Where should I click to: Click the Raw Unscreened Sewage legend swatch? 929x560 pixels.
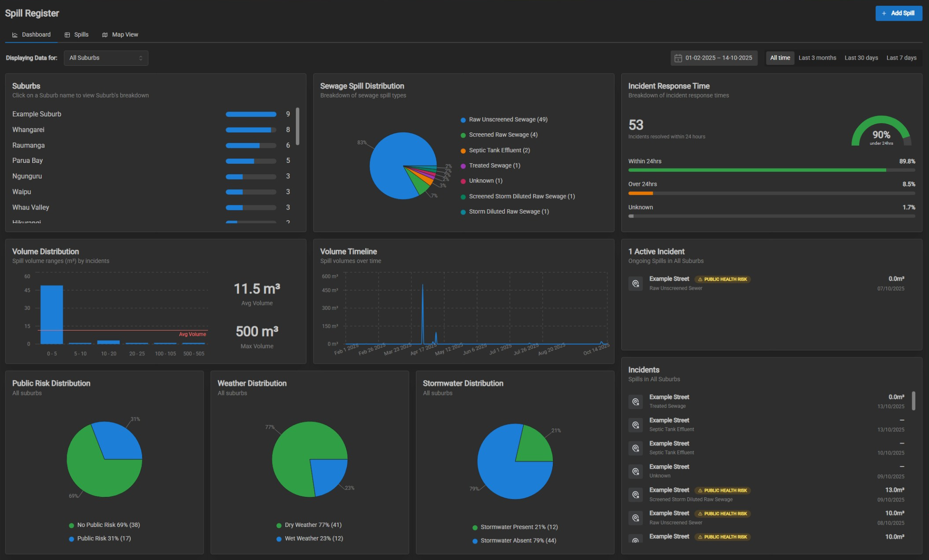463,120
